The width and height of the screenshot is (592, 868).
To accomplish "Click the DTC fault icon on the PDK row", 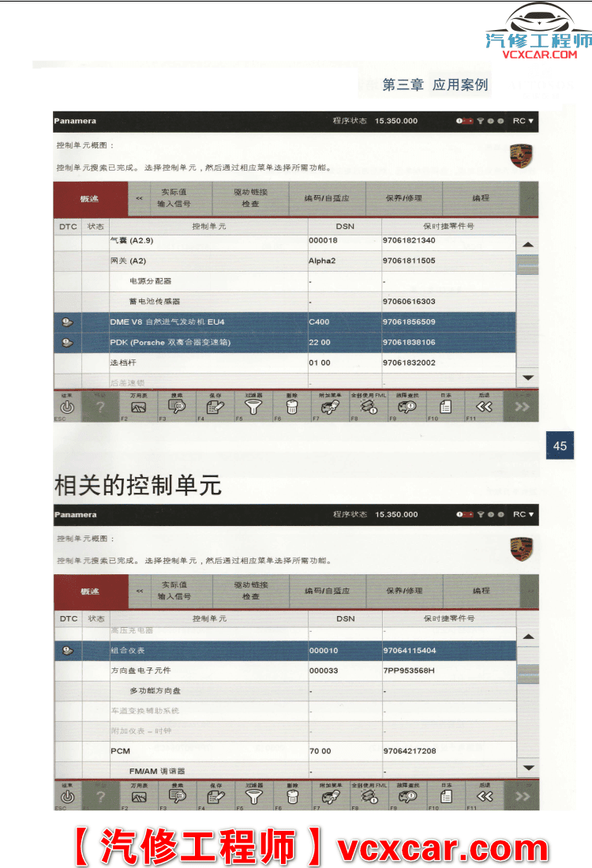I will point(68,343).
